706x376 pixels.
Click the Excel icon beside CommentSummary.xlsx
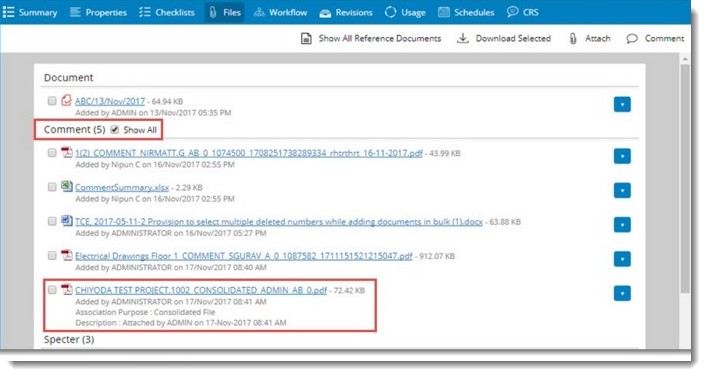67,186
